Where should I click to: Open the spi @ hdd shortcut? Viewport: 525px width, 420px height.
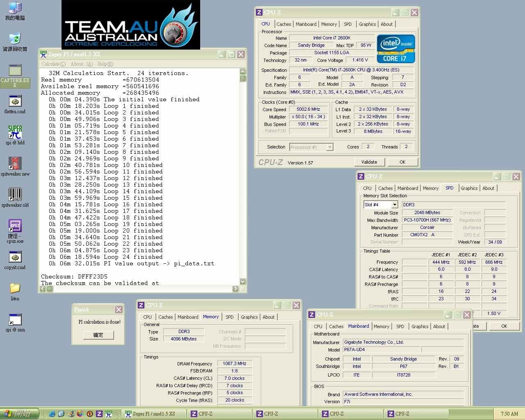15,133
